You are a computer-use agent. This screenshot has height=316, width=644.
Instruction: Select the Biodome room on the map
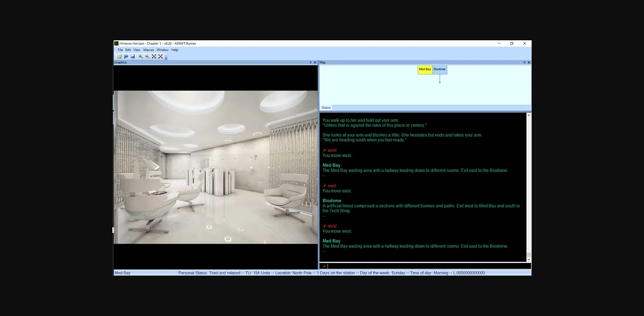(x=440, y=70)
